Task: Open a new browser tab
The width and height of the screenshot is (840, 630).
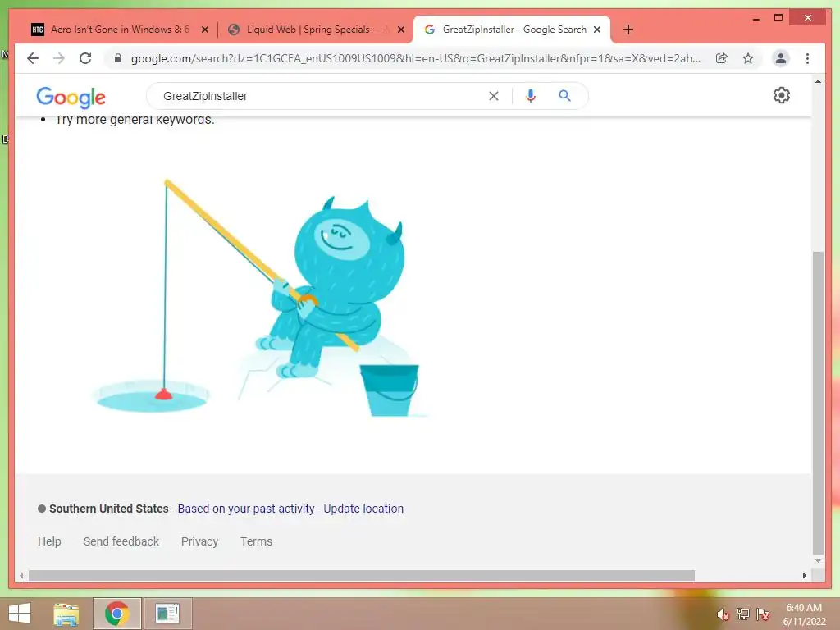Action: pos(628,30)
